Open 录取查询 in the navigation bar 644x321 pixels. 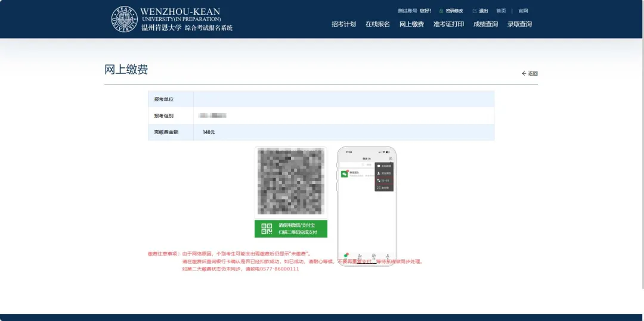pos(519,24)
